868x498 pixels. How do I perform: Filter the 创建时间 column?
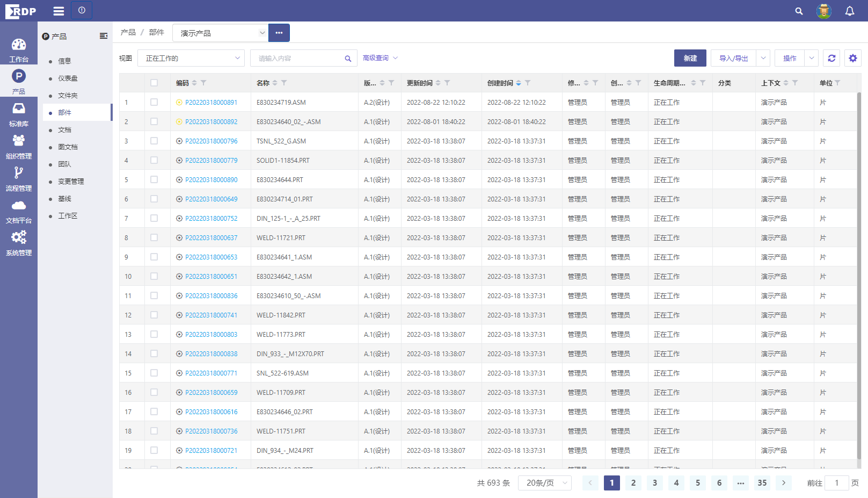[528, 83]
